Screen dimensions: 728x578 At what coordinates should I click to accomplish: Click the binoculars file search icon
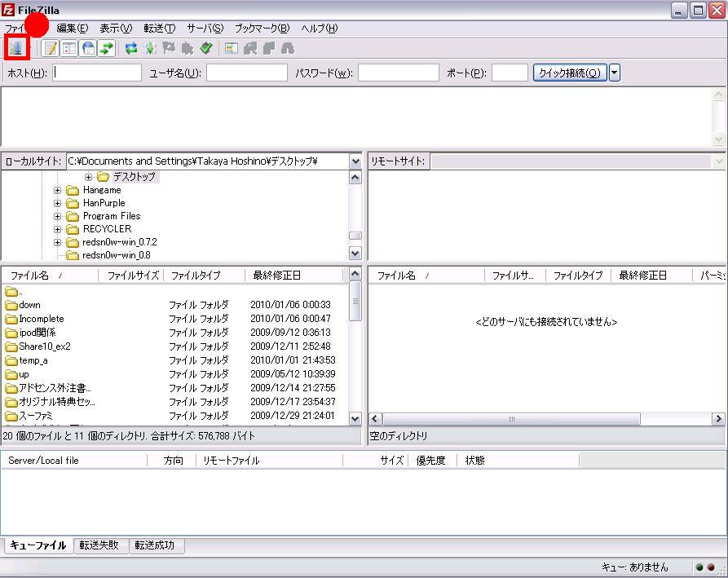point(288,48)
